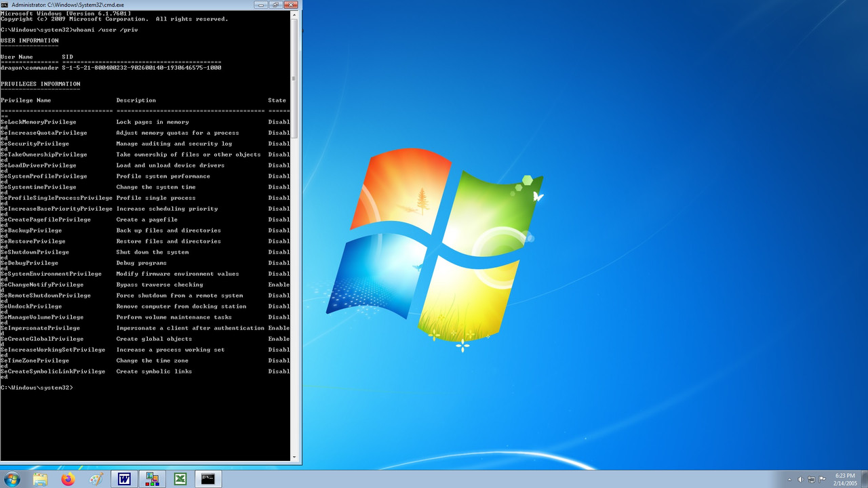
Task: Click 'SeRestorePrivilege' row name
Action: [x=33, y=241]
